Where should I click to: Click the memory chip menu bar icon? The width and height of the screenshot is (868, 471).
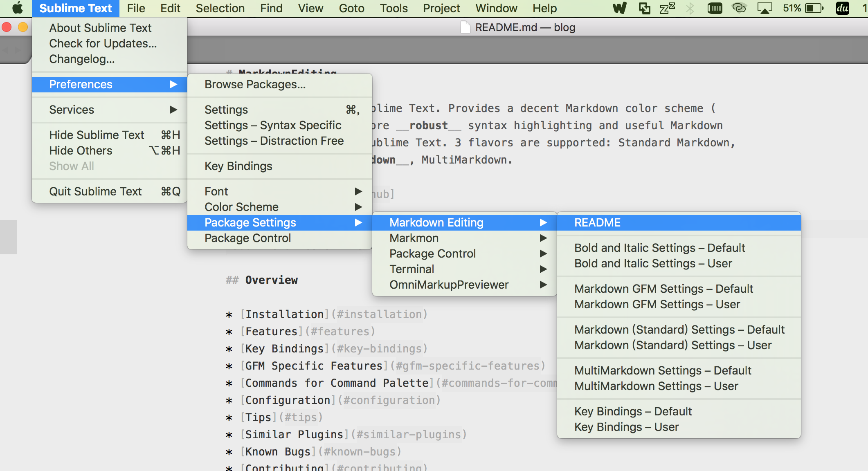[715, 8]
